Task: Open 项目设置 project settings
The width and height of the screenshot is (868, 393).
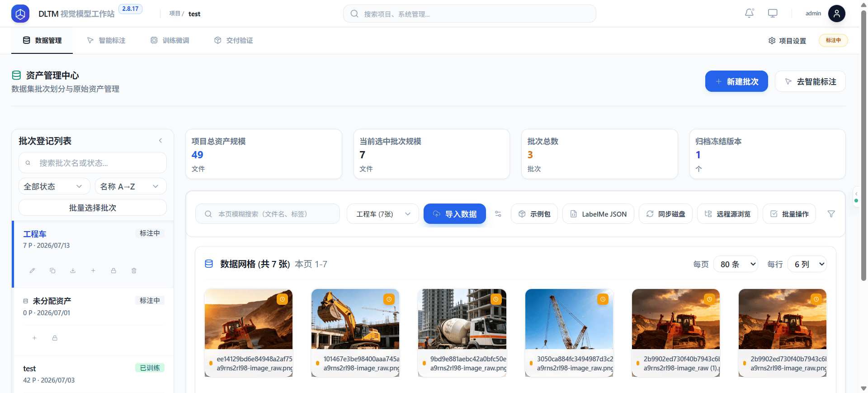Action: tap(787, 41)
